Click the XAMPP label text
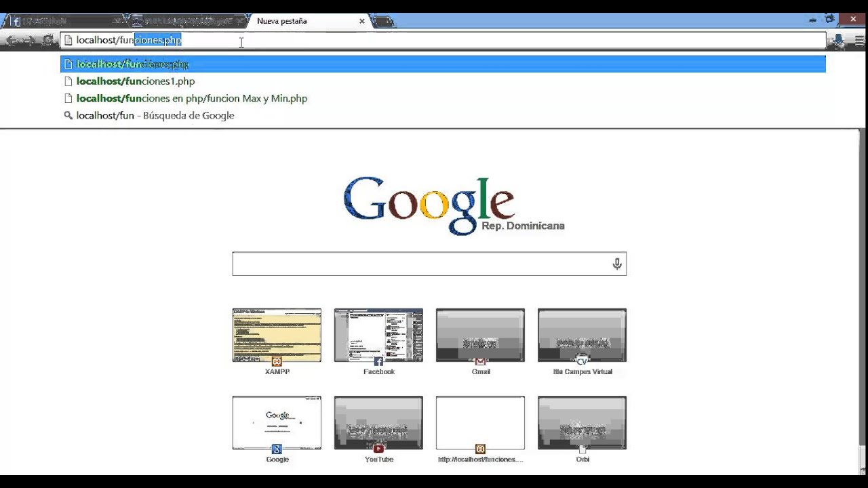The width and height of the screenshot is (868, 488). (277, 372)
